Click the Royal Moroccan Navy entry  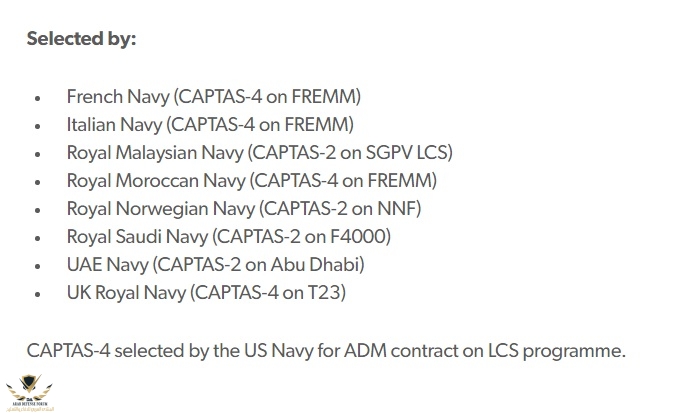click(252, 181)
